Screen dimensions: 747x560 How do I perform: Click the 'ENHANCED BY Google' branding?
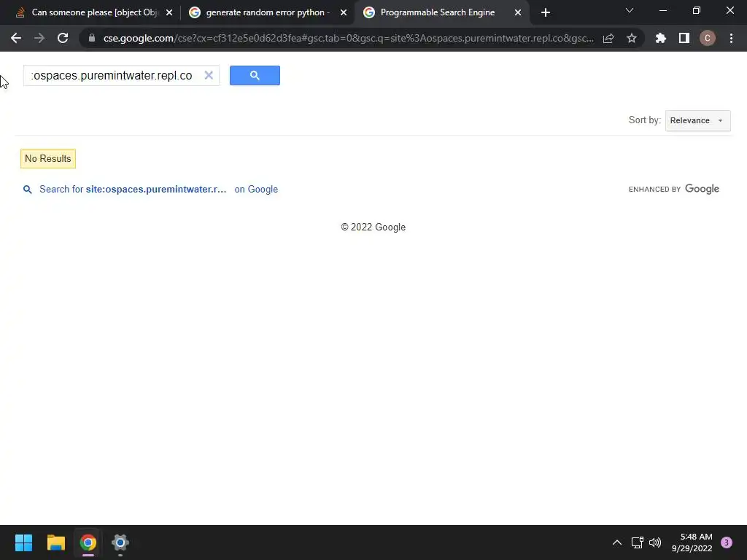coord(673,189)
